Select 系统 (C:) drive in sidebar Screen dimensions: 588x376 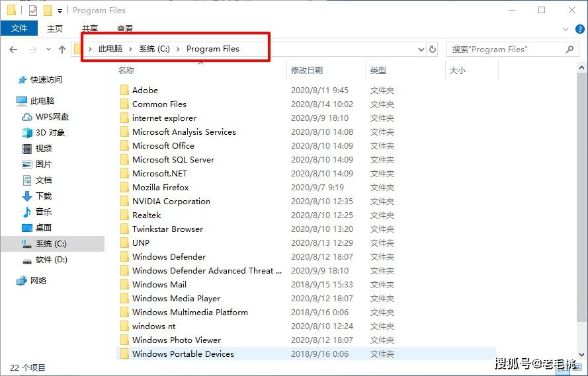click(x=52, y=244)
